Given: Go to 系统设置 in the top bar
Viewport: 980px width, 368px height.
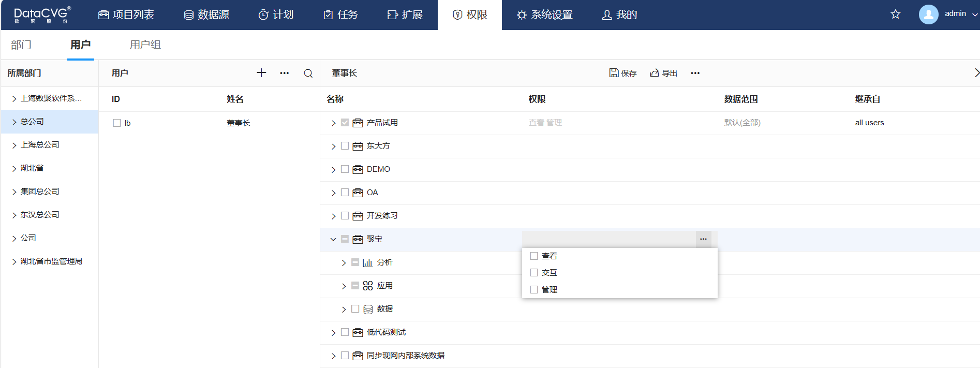Looking at the screenshot, I should [x=544, y=14].
